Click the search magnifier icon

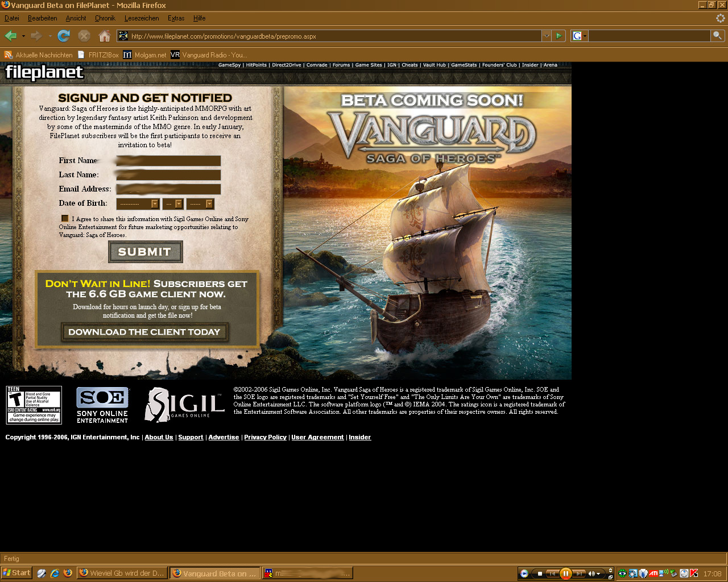pyautogui.click(x=717, y=36)
